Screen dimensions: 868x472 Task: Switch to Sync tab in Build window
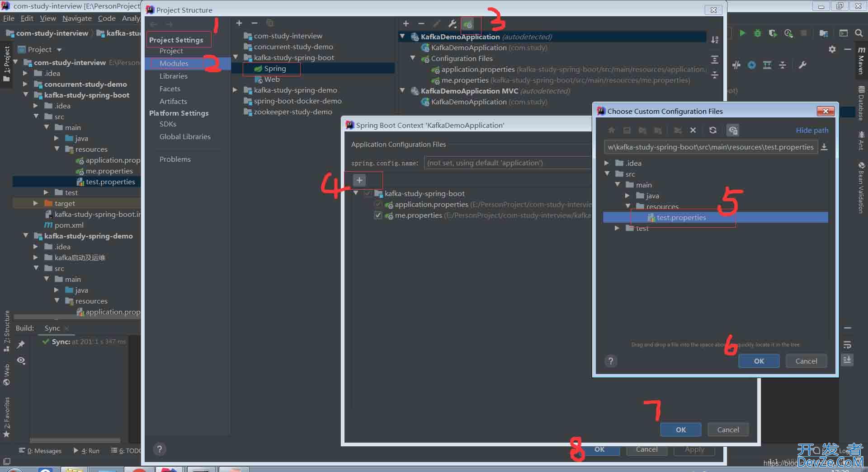[52, 328]
